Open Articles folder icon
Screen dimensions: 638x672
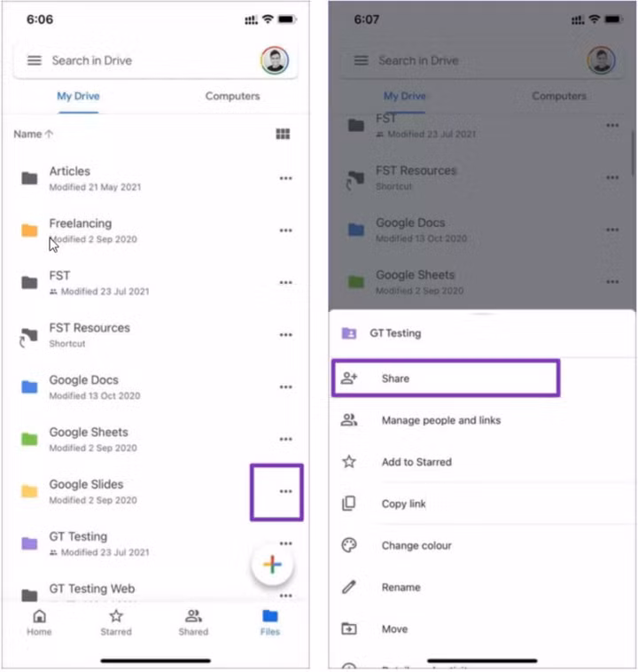[x=29, y=178]
